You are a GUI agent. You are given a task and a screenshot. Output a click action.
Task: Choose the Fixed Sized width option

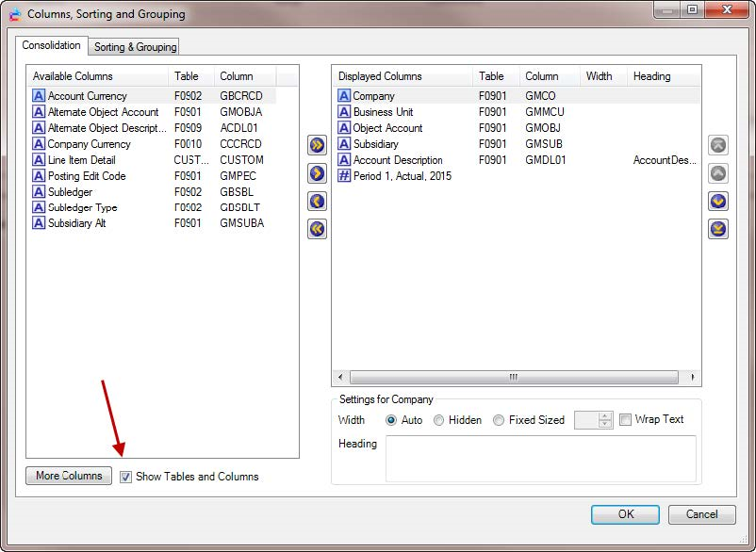[499, 420]
